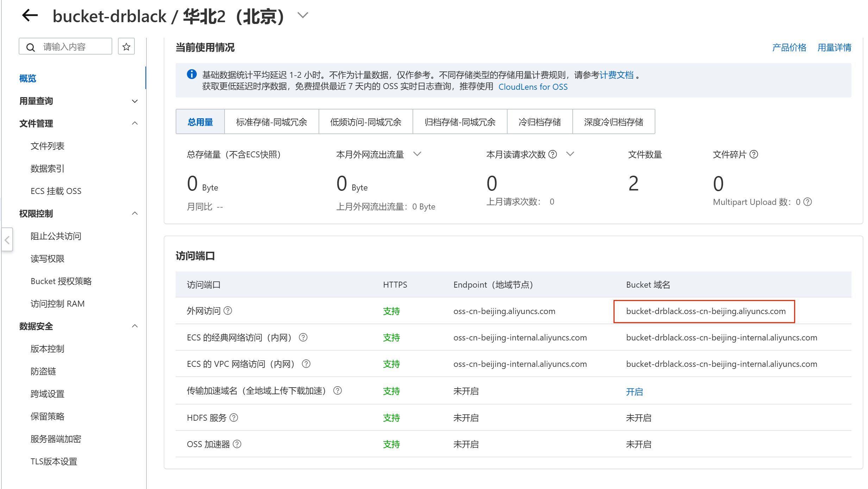Expand the 用量查询 menu section
Screen dimensions: 868x489
(x=78, y=101)
